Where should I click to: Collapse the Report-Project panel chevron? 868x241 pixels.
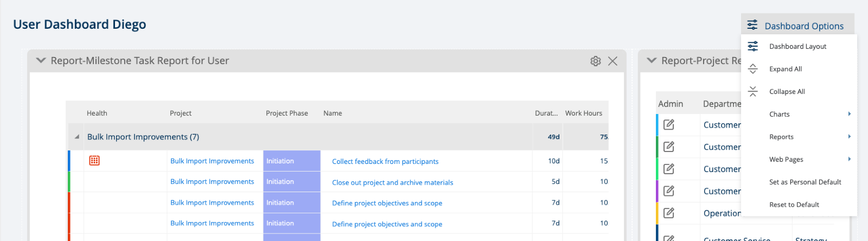point(652,61)
